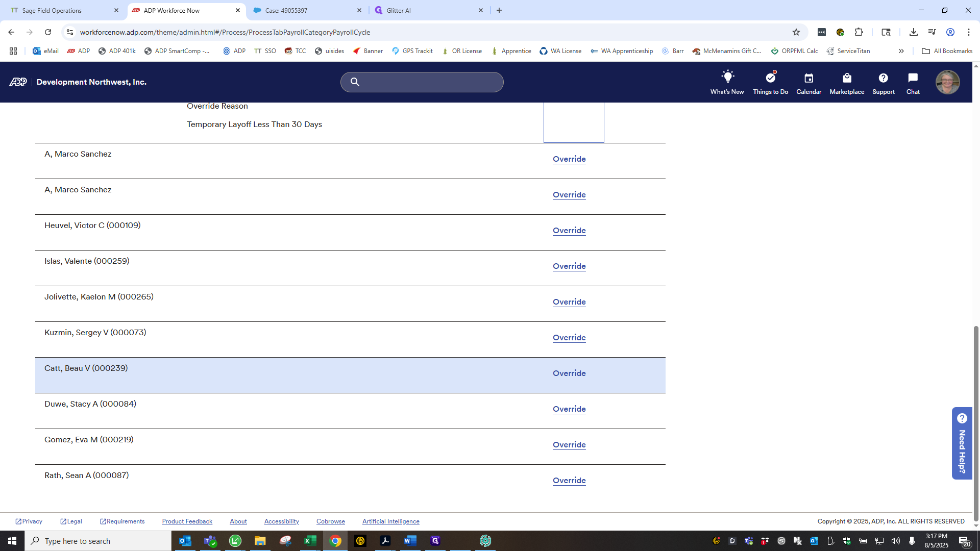Switch to Glitter AI tab
Image resolution: width=980 pixels, height=551 pixels.
pos(429,10)
